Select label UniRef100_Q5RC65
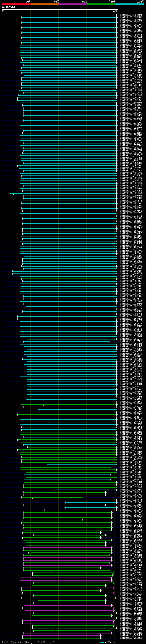The image size is (146, 644). pyautogui.click(x=131, y=540)
